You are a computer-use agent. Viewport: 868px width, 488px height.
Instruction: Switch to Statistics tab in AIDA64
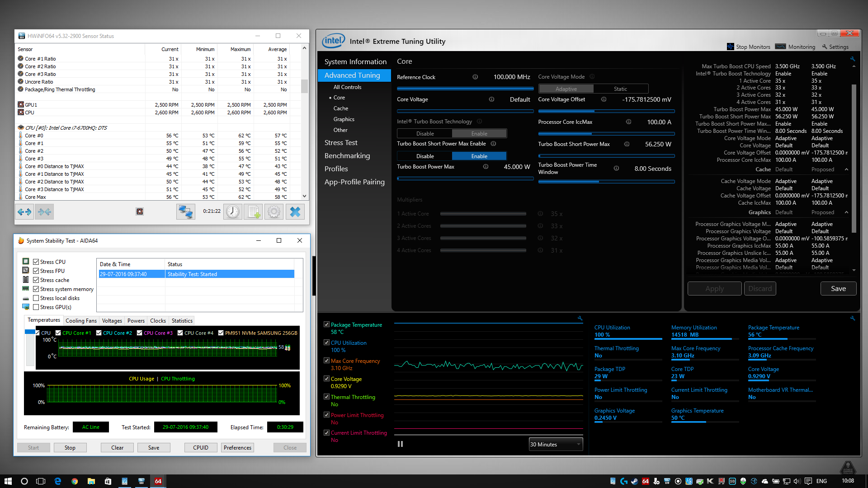[x=182, y=321]
